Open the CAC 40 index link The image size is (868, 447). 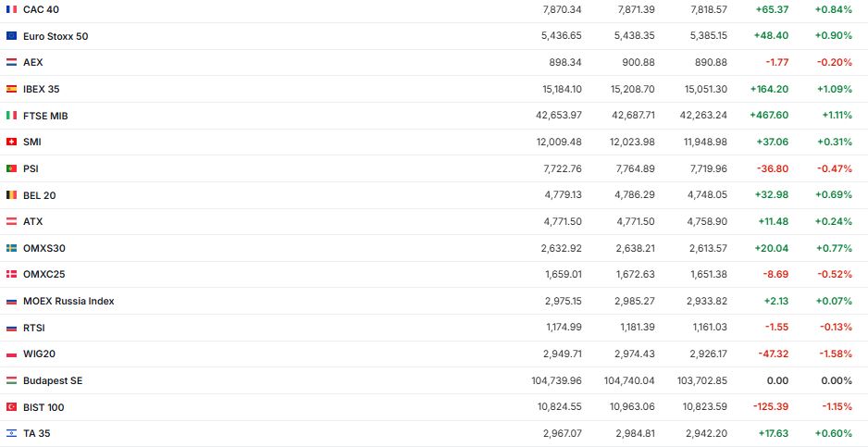pos(39,9)
